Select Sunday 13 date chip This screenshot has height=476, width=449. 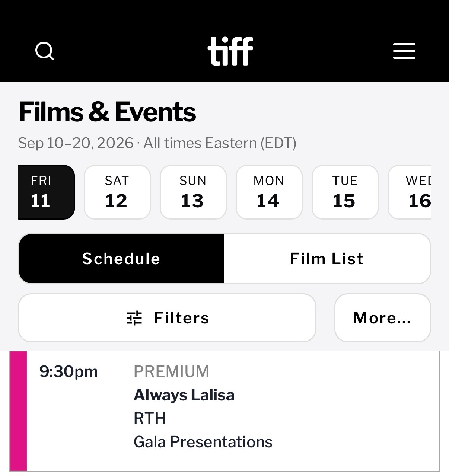(193, 192)
